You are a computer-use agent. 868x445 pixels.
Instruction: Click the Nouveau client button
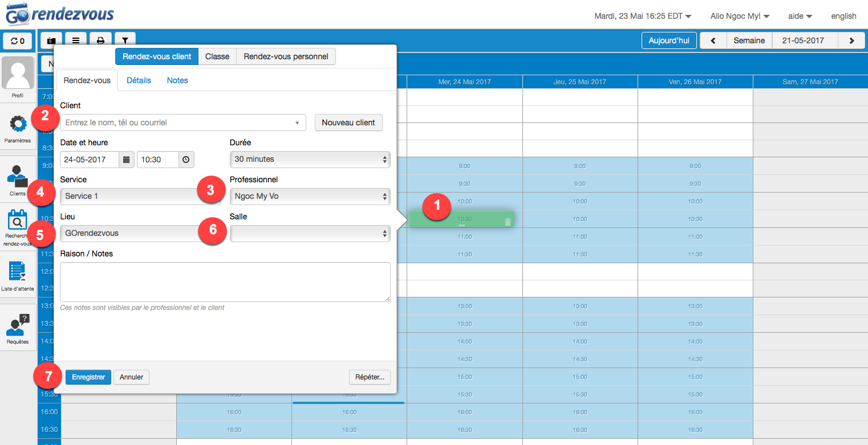tap(348, 123)
